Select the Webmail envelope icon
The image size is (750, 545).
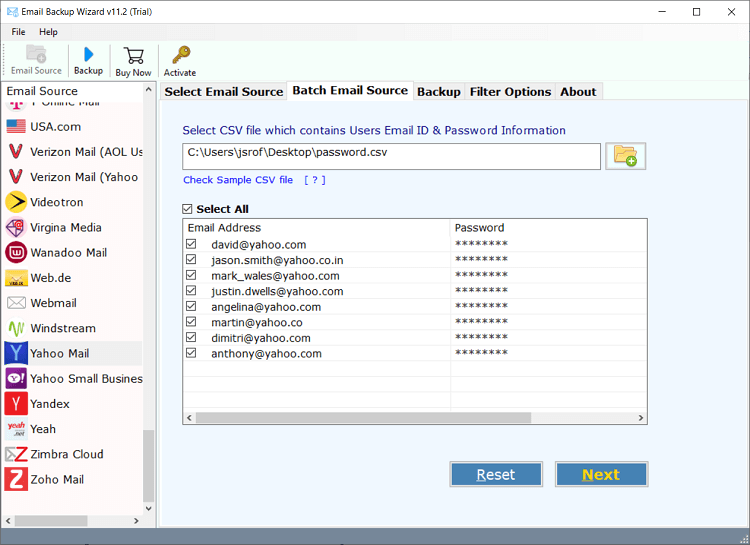point(16,303)
